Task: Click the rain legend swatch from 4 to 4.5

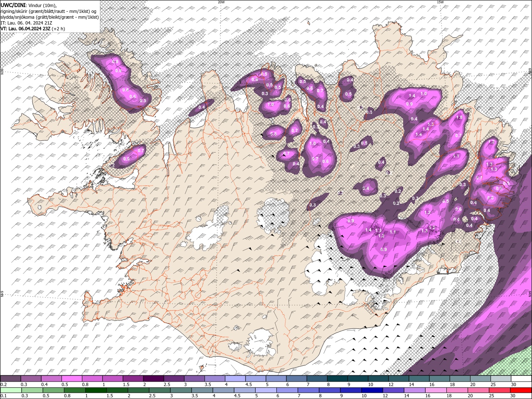Action: pyautogui.click(x=223, y=390)
